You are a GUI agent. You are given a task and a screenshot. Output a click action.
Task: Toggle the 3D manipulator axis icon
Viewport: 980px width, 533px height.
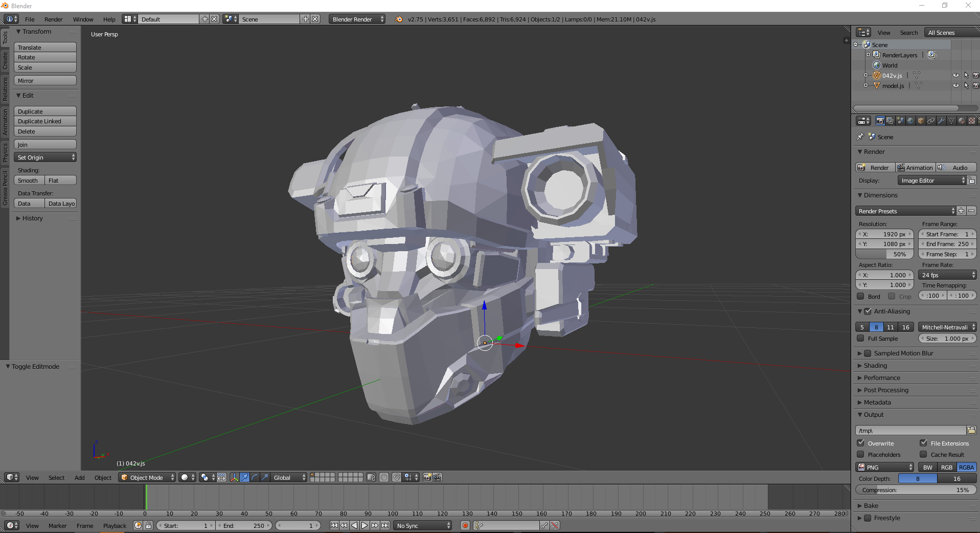tap(234, 477)
